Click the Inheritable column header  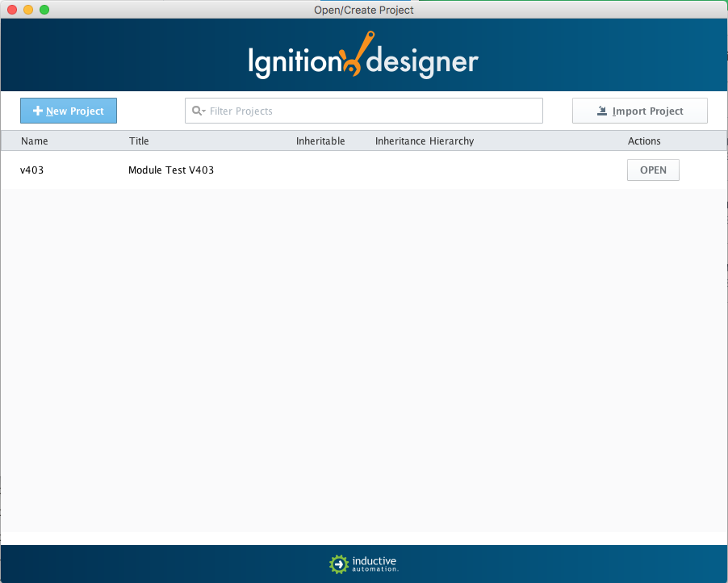click(320, 141)
